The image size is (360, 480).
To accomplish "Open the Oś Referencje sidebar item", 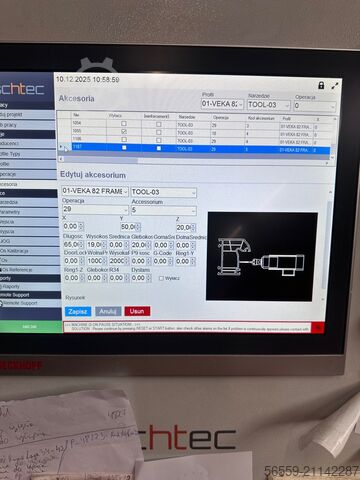I will click(29, 269).
